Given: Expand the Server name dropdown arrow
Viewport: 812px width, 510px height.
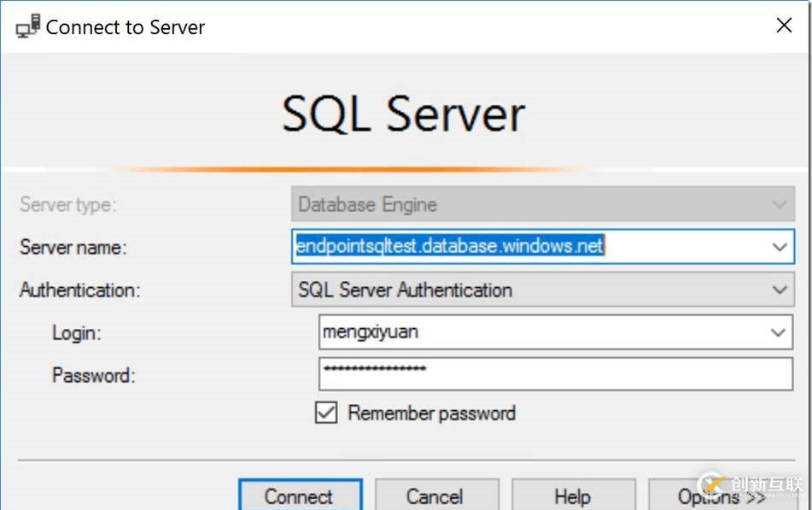Looking at the screenshot, I should pyautogui.click(x=780, y=247).
